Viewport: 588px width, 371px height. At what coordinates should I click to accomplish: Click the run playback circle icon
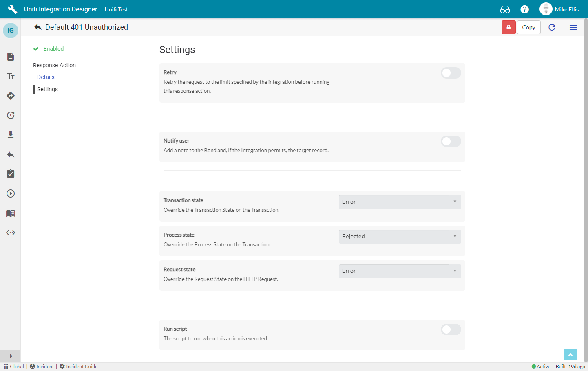click(x=11, y=193)
